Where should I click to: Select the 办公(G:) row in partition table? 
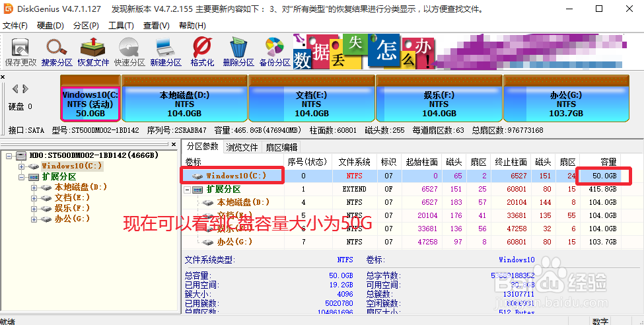(x=402, y=242)
